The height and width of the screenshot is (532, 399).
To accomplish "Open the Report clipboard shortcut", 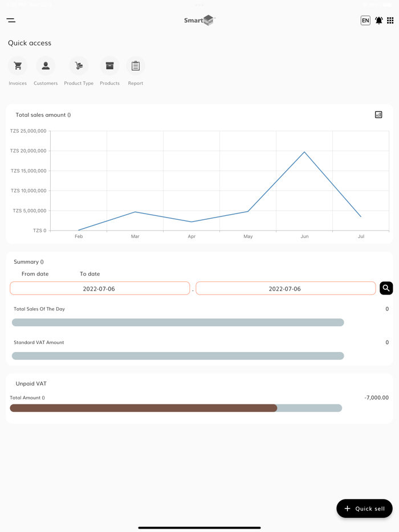I will tap(136, 66).
